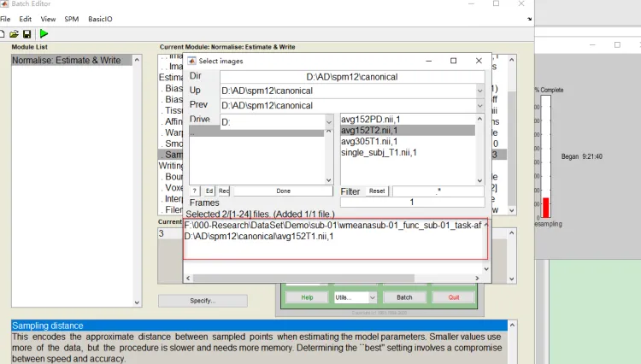Open the Drive selection dropdown
The width and height of the screenshot is (641, 364).
[329, 122]
